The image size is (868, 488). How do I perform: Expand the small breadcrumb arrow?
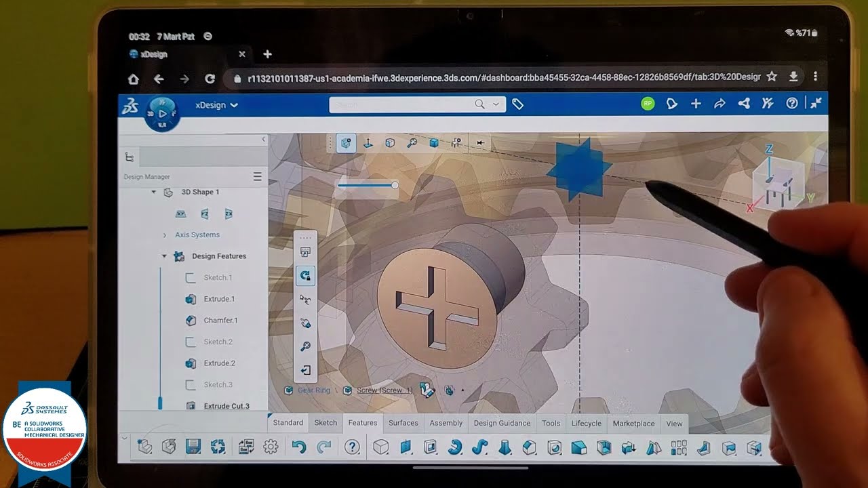point(463,390)
